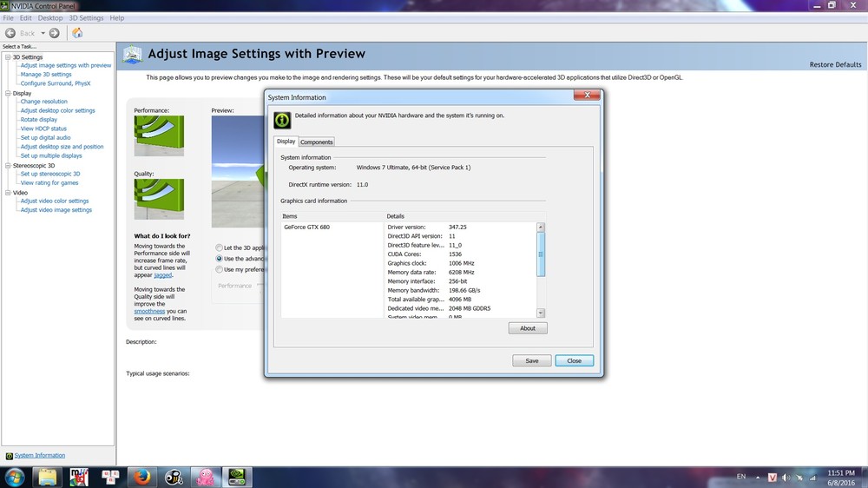
Task: Open the bee icon app in taskbar
Action: click(x=174, y=477)
